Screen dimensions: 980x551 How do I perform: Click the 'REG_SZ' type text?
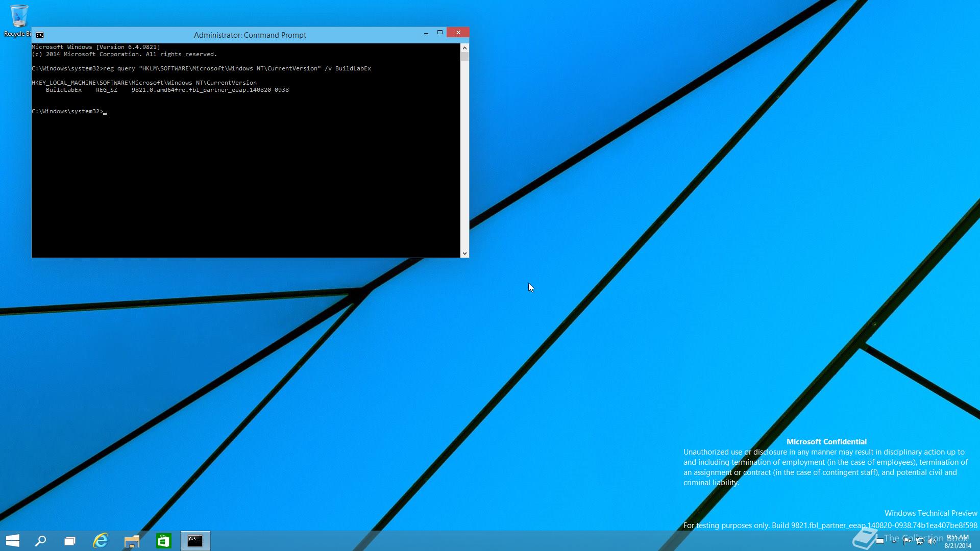pyautogui.click(x=107, y=90)
